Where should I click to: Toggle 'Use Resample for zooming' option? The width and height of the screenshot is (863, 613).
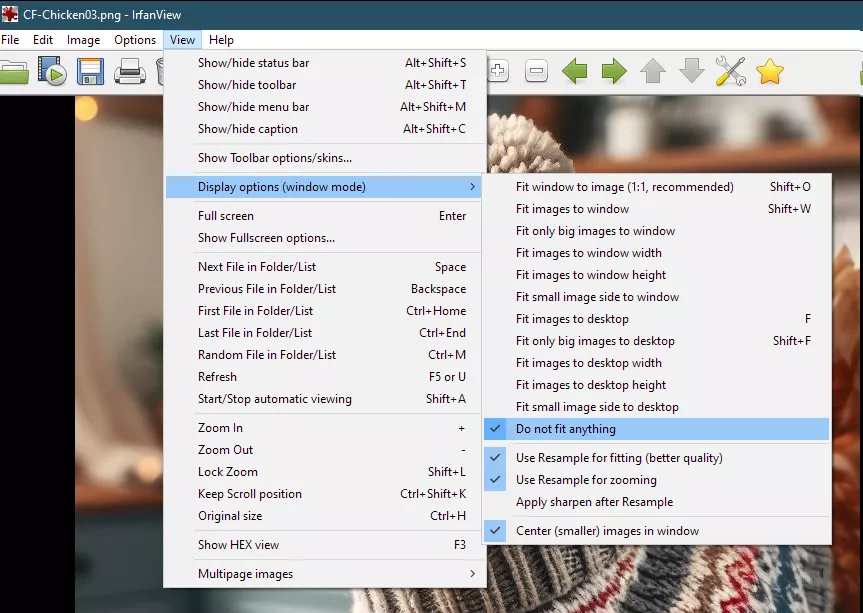point(586,480)
